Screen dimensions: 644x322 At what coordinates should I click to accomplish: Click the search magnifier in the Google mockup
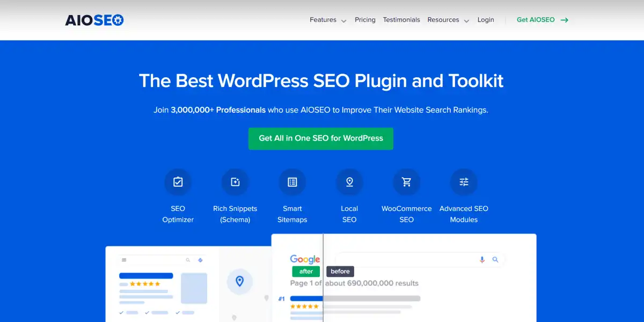point(495,259)
